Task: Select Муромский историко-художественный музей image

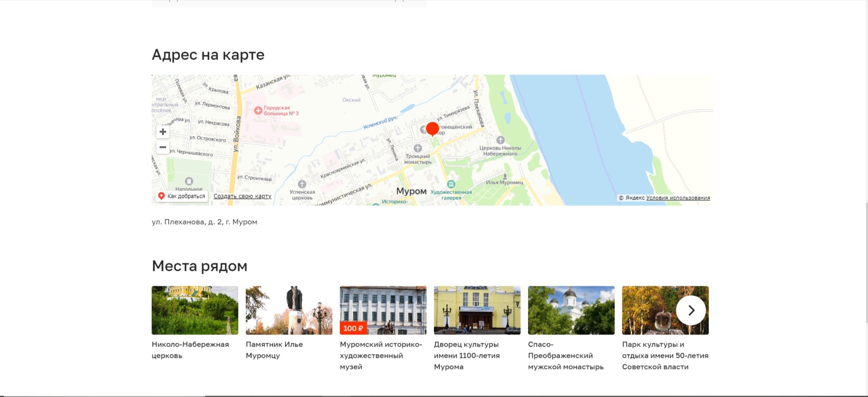Action: point(383,310)
